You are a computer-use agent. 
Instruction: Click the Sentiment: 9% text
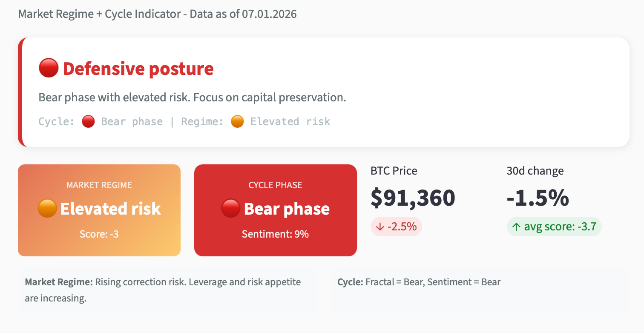tap(275, 234)
